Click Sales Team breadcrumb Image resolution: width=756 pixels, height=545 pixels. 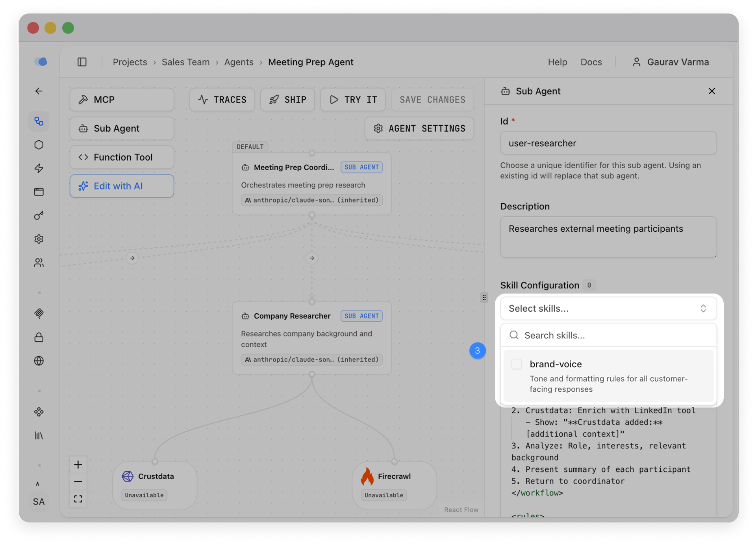185,62
